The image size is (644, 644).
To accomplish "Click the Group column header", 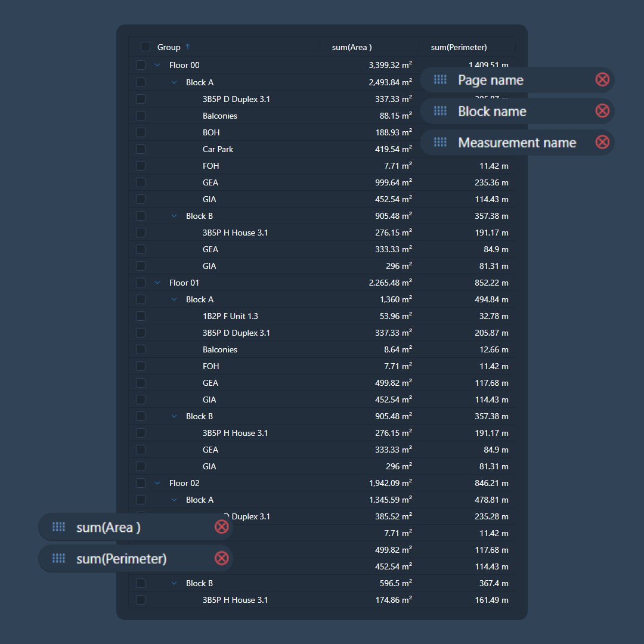I will [169, 47].
